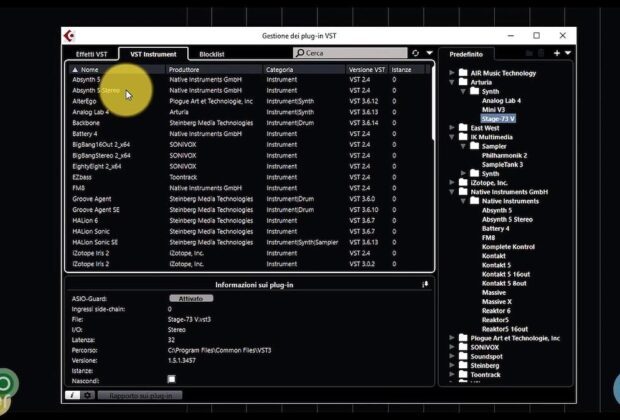The image size is (620, 420).
Task: Toggle the info 'i' button at bottom left
Action: (72, 395)
